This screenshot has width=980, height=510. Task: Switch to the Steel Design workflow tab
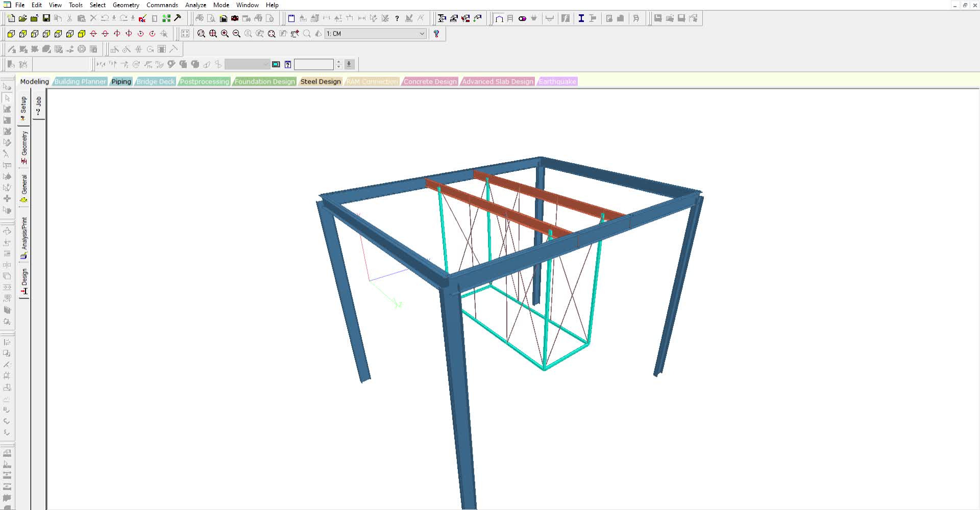click(321, 82)
